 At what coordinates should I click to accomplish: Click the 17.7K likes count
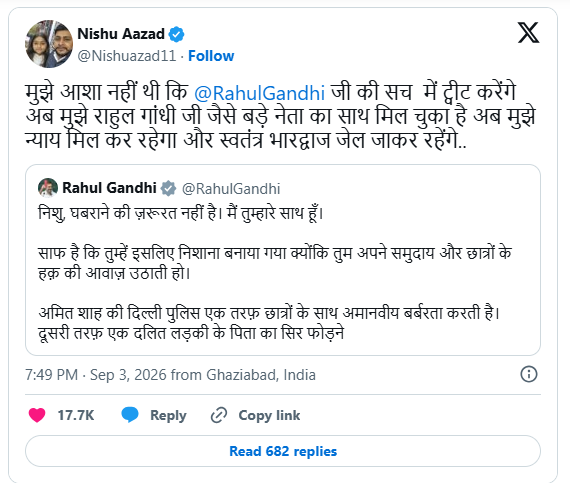click(76, 415)
